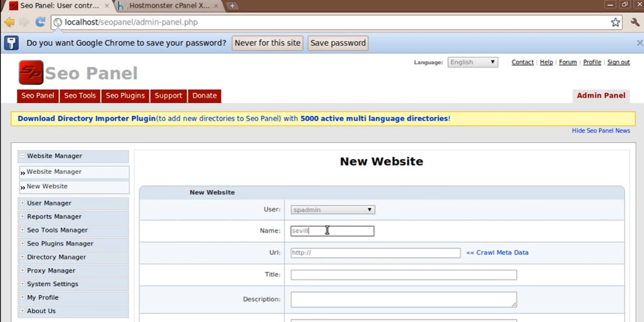The height and width of the screenshot is (322, 644).
Task: Click the key icon in password bar
Action: click(11, 43)
